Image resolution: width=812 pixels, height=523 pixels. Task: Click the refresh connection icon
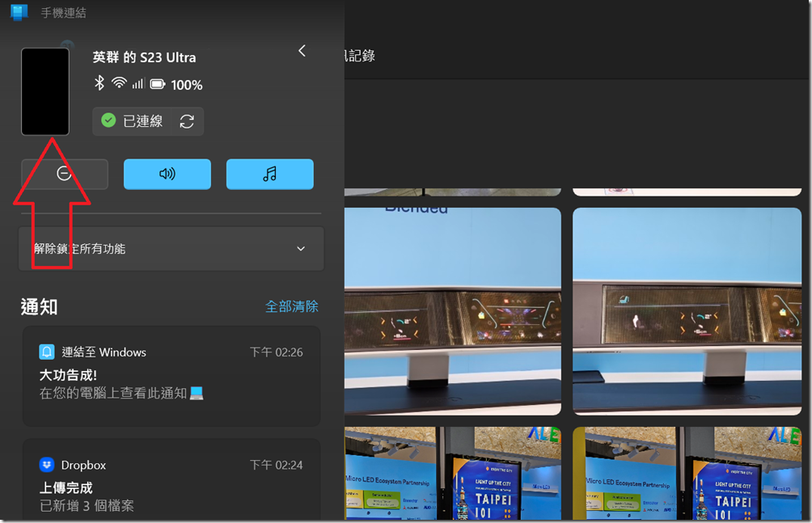(187, 122)
